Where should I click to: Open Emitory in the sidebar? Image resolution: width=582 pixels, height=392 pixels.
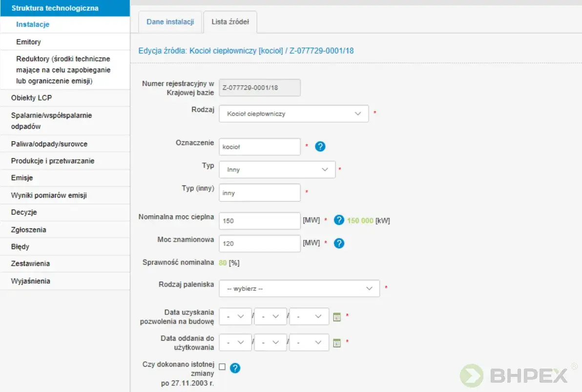[28, 42]
